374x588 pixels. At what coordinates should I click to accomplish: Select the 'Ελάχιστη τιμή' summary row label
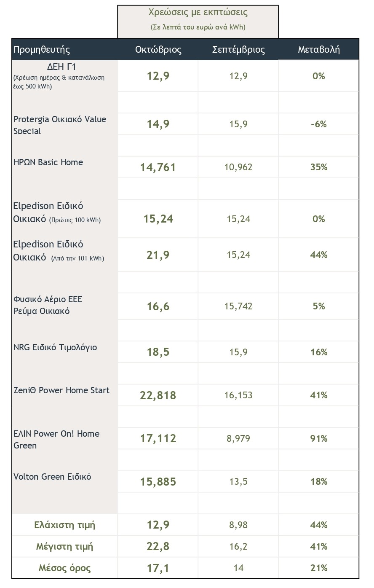[64, 525]
